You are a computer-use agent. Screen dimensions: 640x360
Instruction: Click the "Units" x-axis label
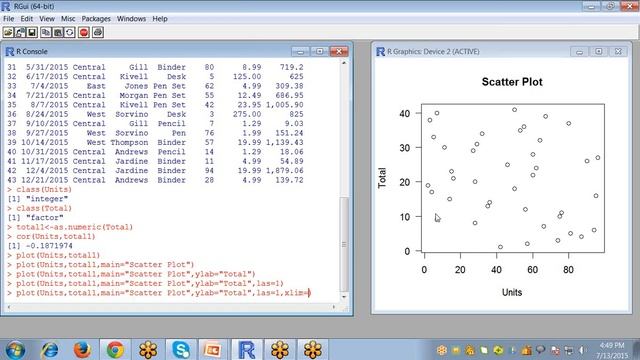point(512,292)
